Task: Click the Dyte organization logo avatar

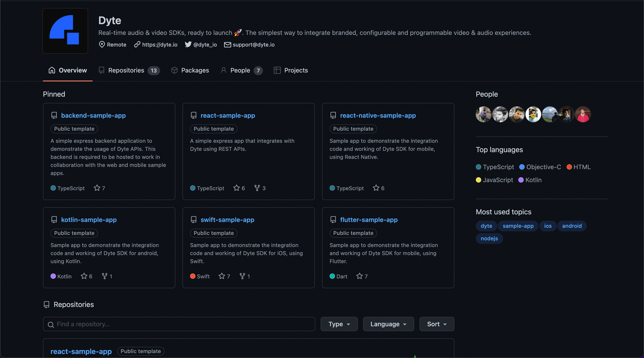Action: pos(65,31)
